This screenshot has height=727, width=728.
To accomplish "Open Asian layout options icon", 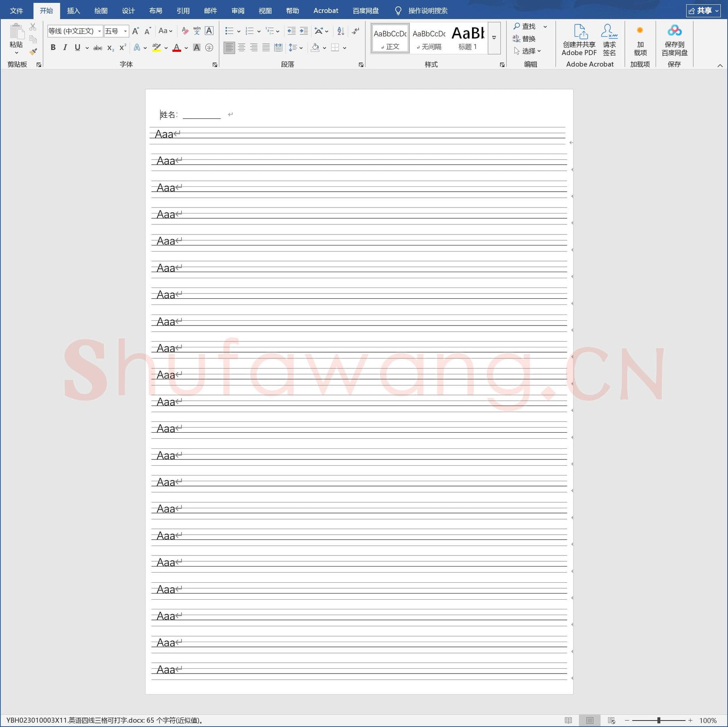I will point(319,31).
